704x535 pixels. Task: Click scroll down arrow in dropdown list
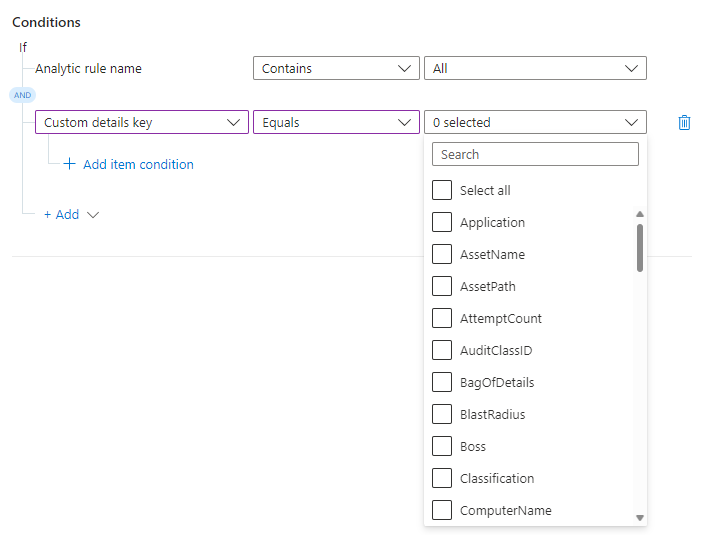(x=640, y=517)
